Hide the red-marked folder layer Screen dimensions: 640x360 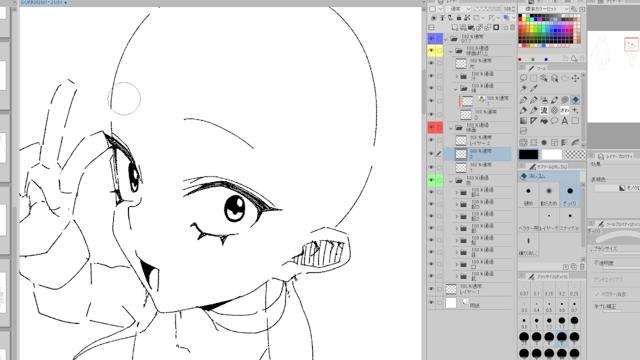[x=431, y=127]
